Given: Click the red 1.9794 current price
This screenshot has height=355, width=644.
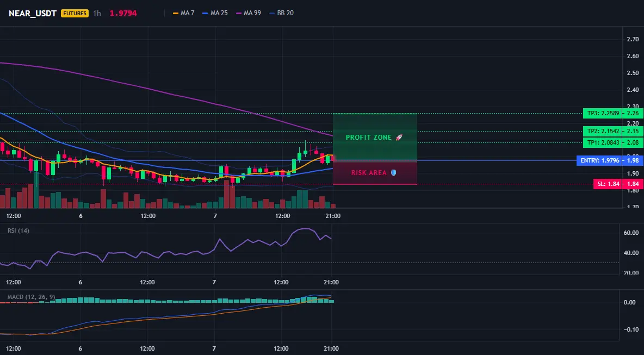Looking at the screenshot, I should pyautogui.click(x=123, y=13).
